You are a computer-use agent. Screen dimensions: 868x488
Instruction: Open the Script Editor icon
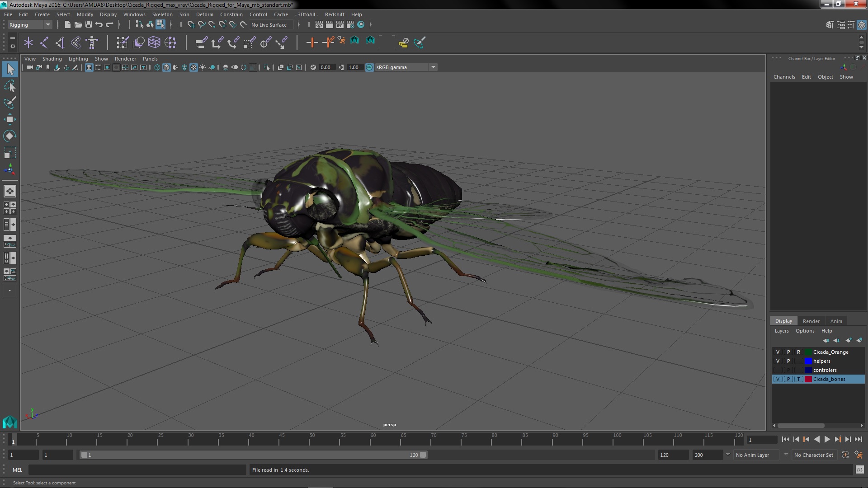pyautogui.click(x=859, y=470)
